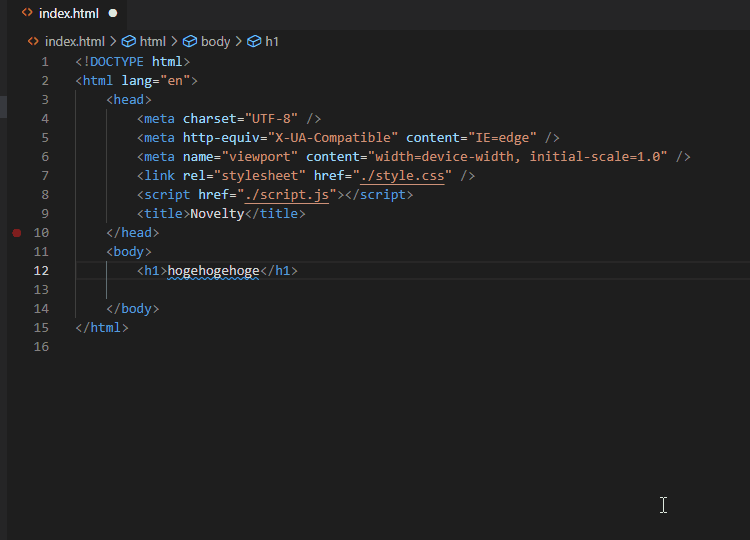Place cursor in the Novelty title text
The width and height of the screenshot is (750, 540).
point(217,214)
